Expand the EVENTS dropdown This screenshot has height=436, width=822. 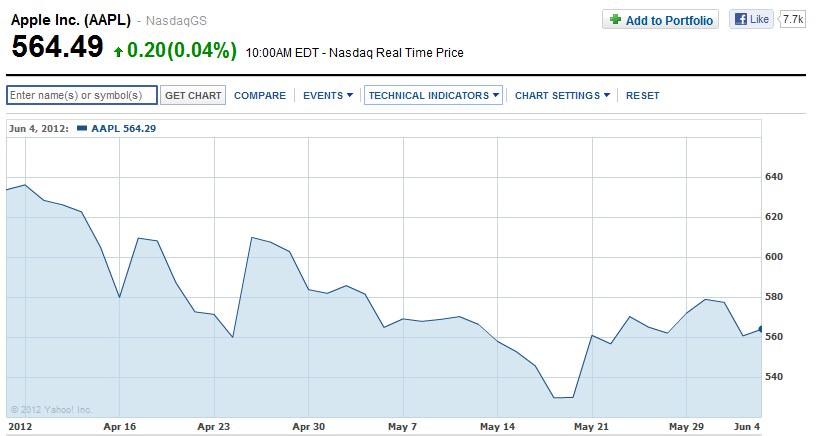(328, 95)
